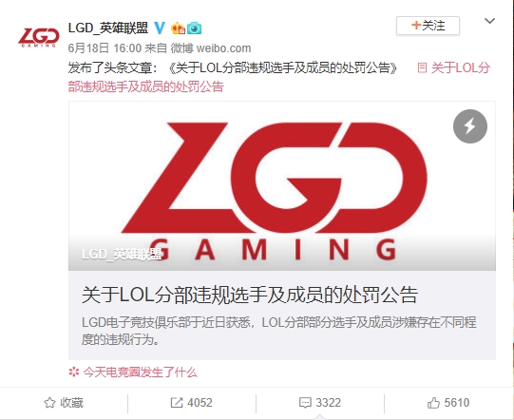Follow the account with the +关注 button
Screen dimensions: 514x420
(x=428, y=26)
